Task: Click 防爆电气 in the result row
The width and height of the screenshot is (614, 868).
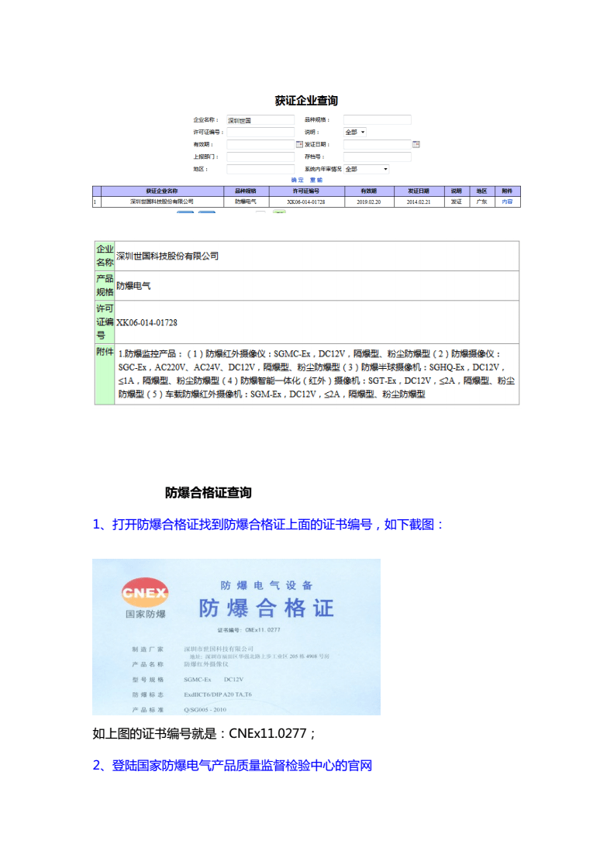Action: (x=246, y=201)
